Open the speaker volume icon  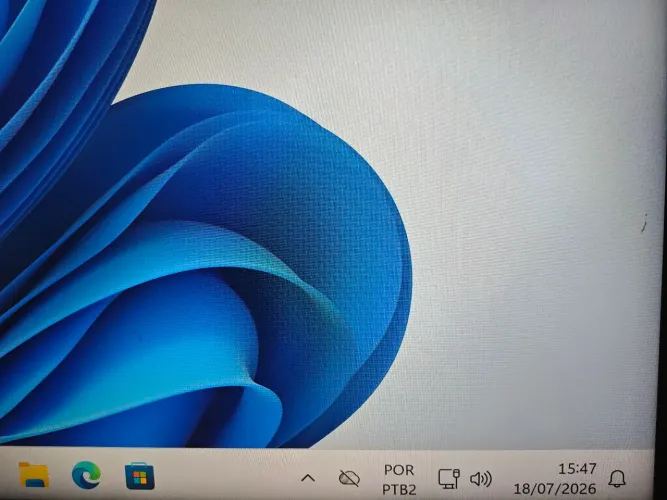(481, 479)
